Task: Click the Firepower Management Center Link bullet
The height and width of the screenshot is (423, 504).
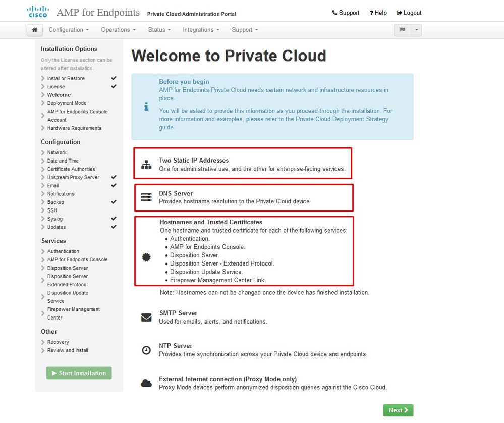Action: [x=218, y=280]
